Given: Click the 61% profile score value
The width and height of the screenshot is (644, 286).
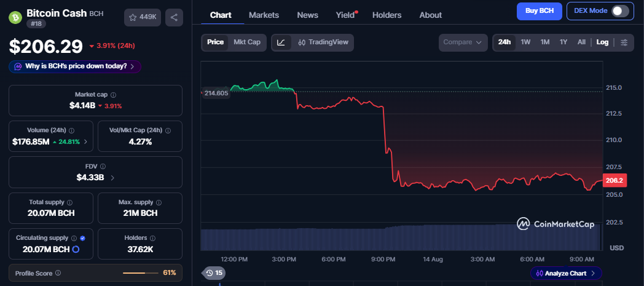Looking at the screenshot, I should 170,273.
